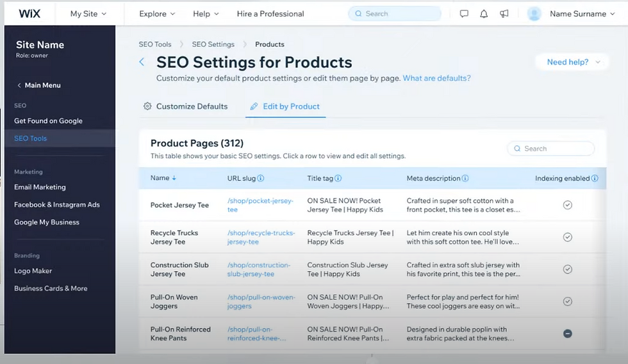Switch to the Customize Defaults tab

coord(186,106)
